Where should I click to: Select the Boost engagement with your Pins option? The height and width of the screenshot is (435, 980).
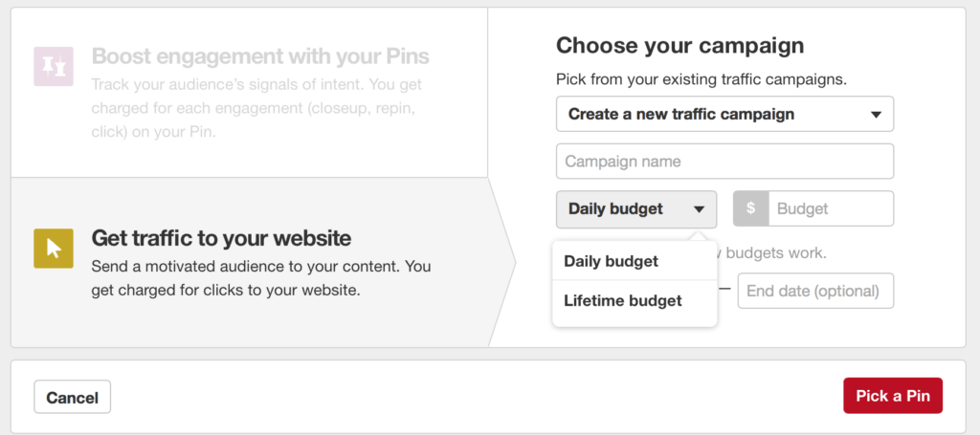(x=249, y=93)
